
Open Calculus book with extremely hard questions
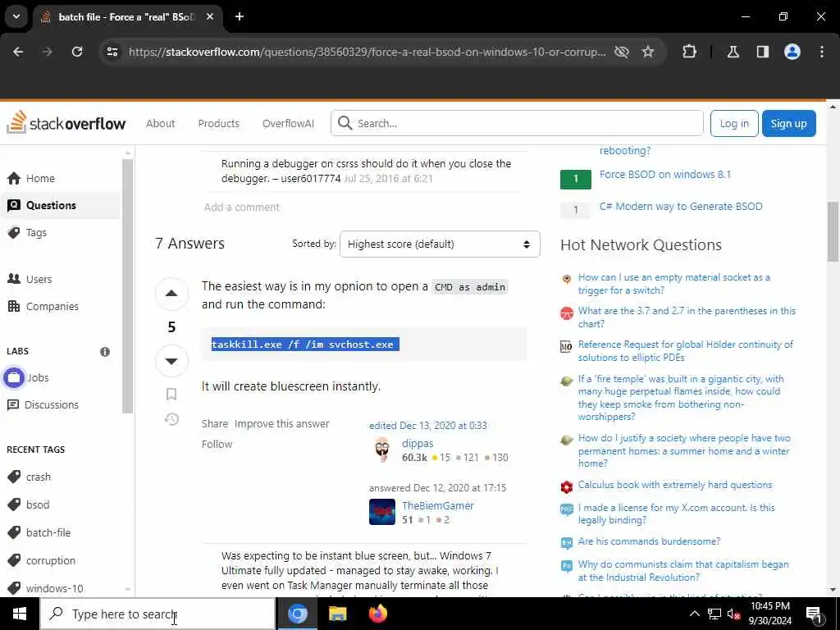pyautogui.click(x=675, y=485)
